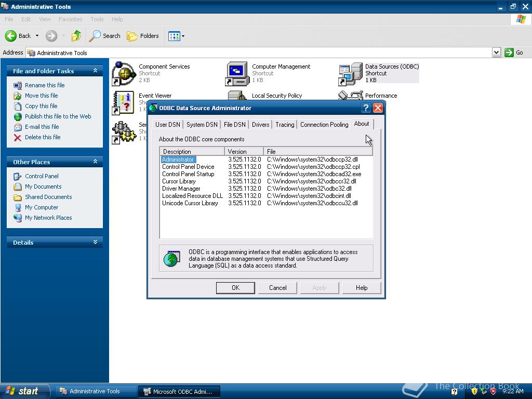Switch to the Tracing tab
This screenshot has height=399, width=532.
click(285, 125)
